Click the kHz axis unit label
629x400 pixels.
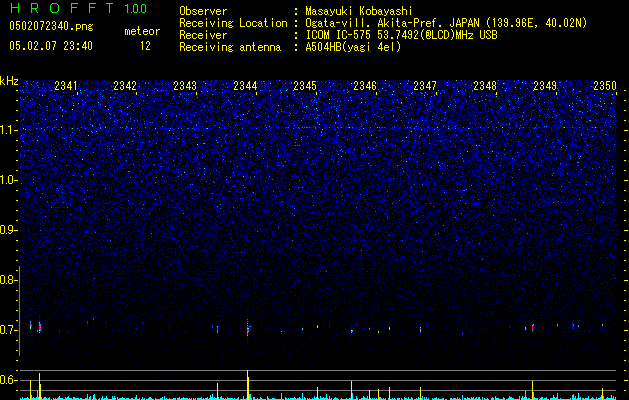point(9,81)
